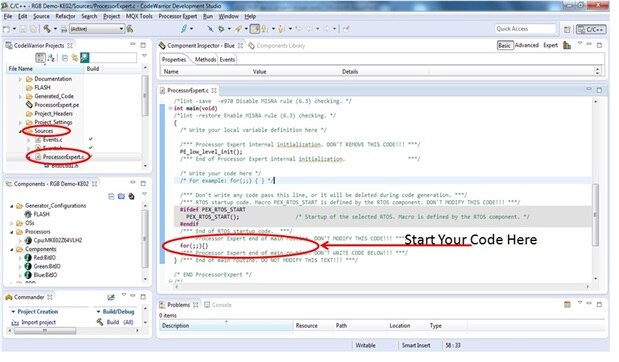Click the colored bars icon in Component Inspector
619x362 pixels.
[x=567, y=45]
